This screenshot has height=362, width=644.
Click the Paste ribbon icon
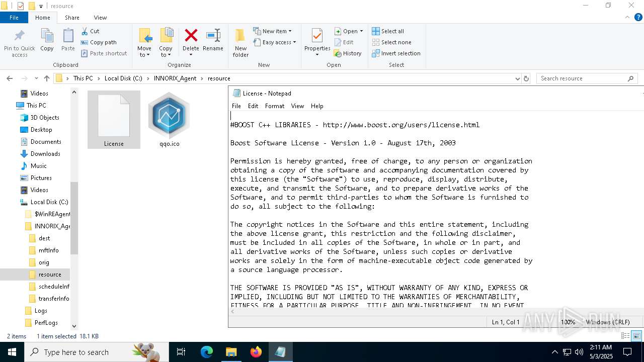click(68, 40)
